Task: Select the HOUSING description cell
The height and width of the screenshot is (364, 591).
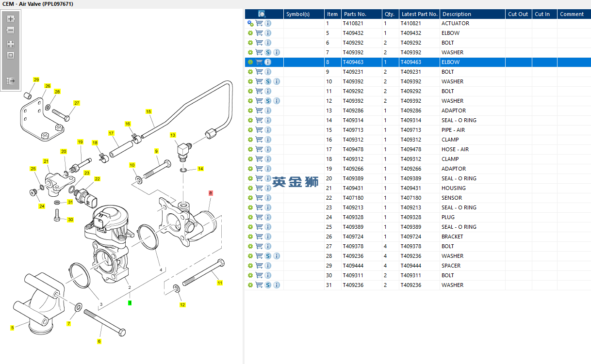Action: click(x=473, y=188)
